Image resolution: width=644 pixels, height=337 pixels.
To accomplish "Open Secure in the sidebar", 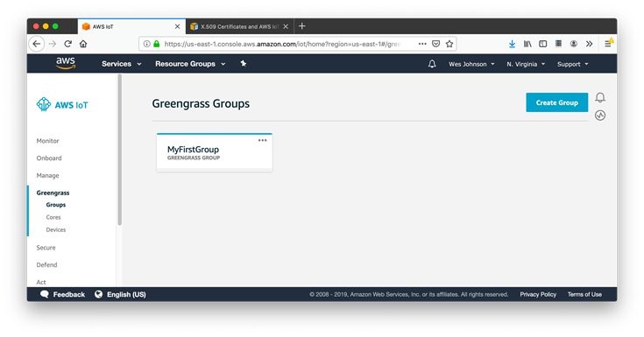I will (x=46, y=248).
